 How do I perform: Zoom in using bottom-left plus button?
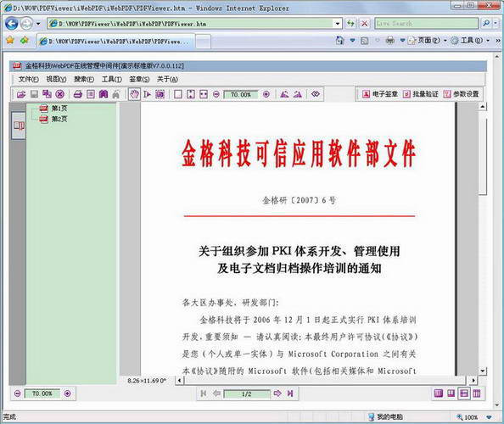pyautogui.click(x=68, y=393)
